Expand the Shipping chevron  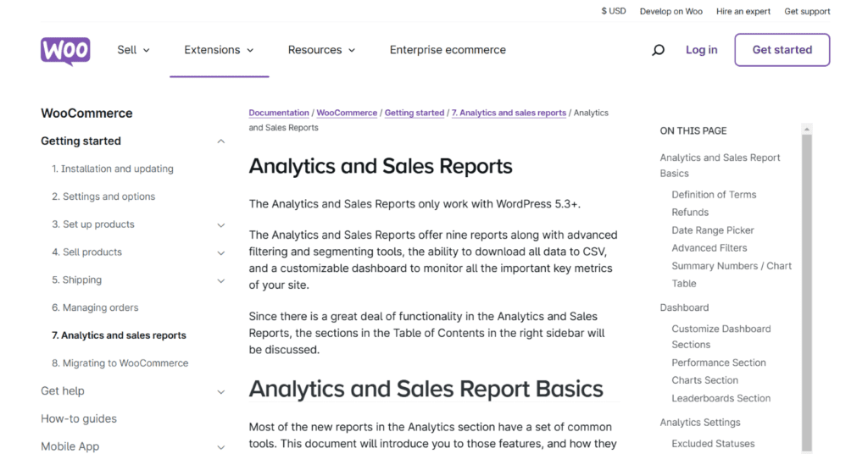pos(221,280)
